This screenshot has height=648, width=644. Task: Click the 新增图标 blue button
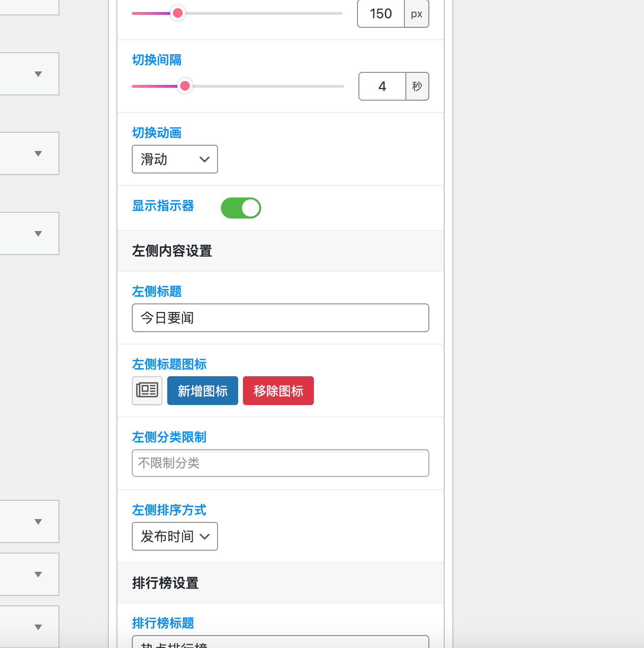click(202, 390)
